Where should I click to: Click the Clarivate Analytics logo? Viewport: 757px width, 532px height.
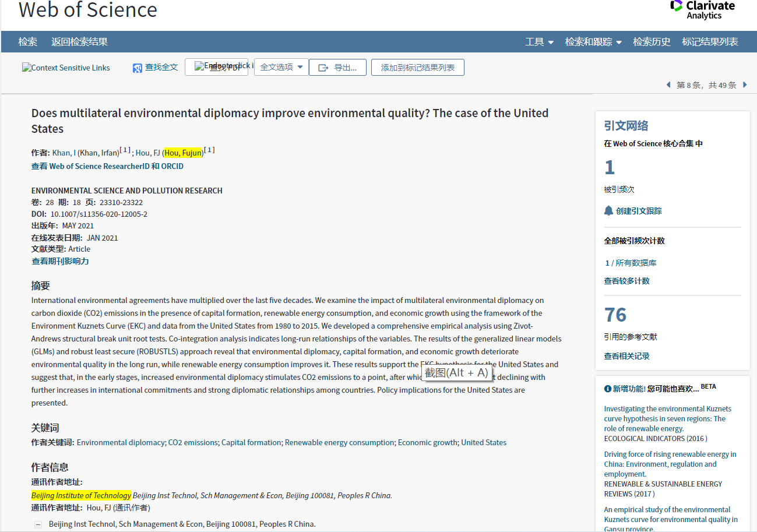pyautogui.click(x=702, y=10)
